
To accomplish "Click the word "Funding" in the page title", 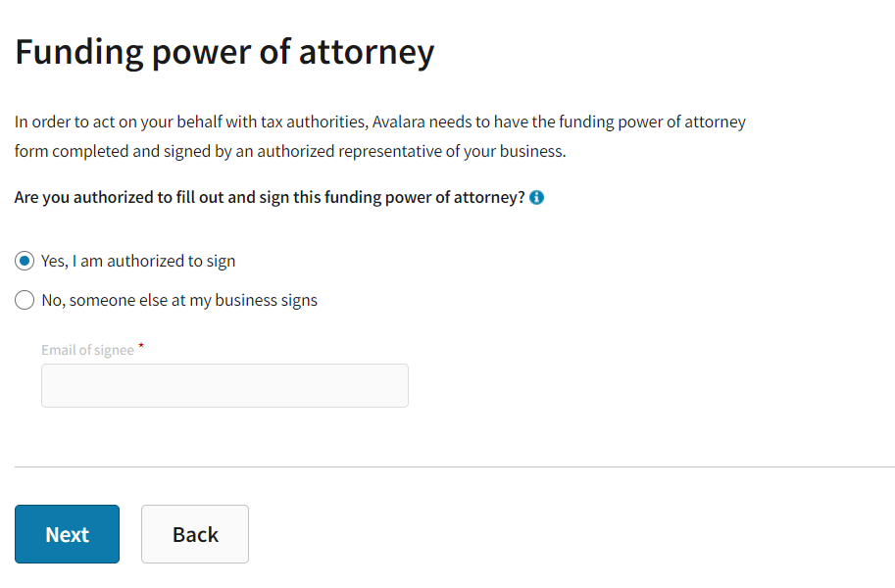I will tap(77, 52).
